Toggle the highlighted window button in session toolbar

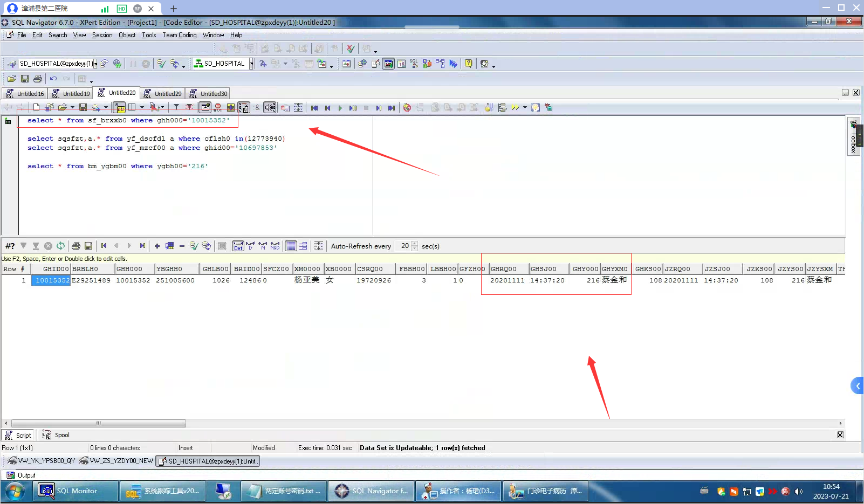(x=388, y=64)
